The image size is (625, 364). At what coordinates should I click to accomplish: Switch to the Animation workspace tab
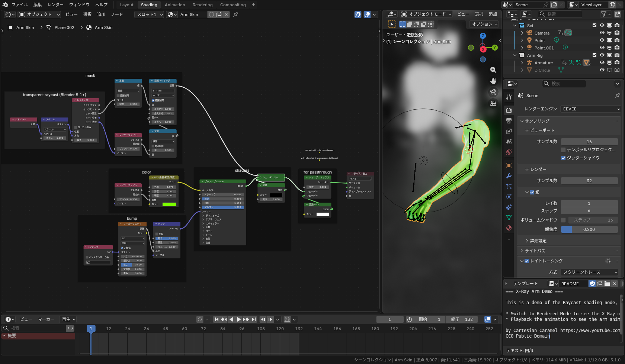click(175, 5)
